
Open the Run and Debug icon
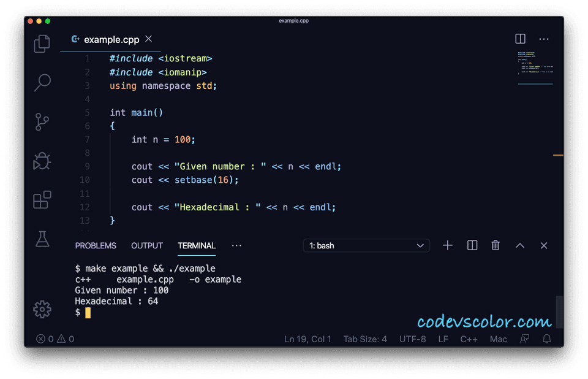pos(42,161)
